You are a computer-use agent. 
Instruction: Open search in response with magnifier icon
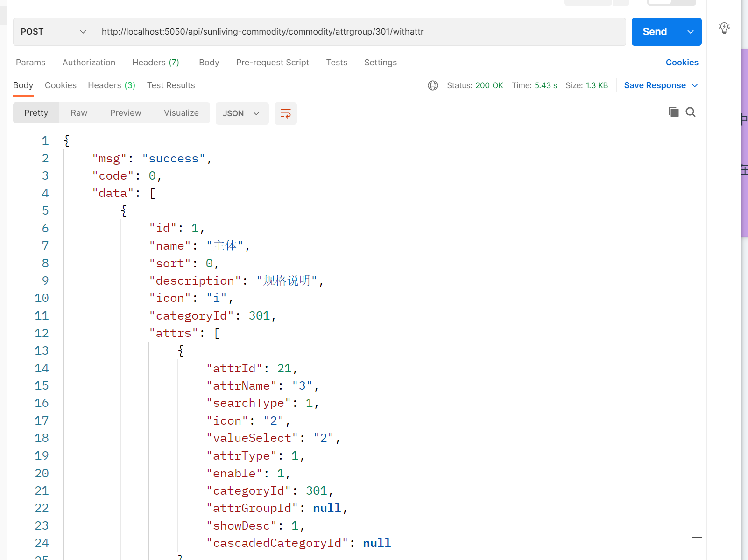pos(691,112)
